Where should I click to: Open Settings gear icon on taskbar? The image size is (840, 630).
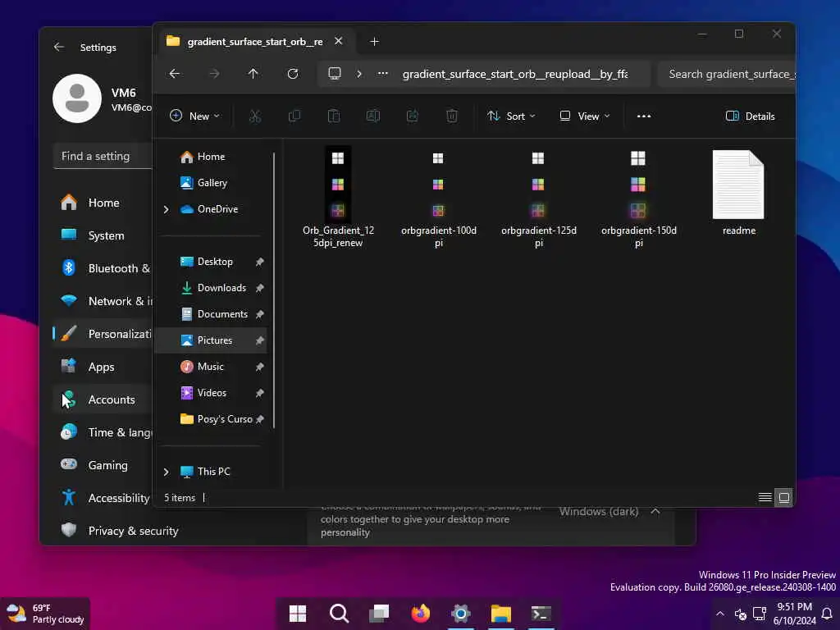(x=461, y=614)
